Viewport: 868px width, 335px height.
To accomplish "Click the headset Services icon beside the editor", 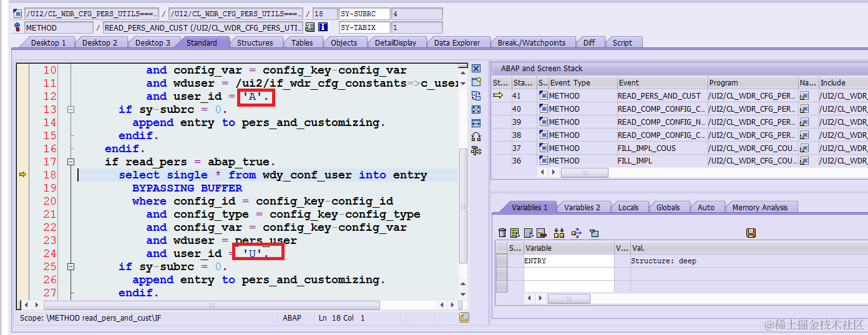I will pyautogui.click(x=476, y=137).
